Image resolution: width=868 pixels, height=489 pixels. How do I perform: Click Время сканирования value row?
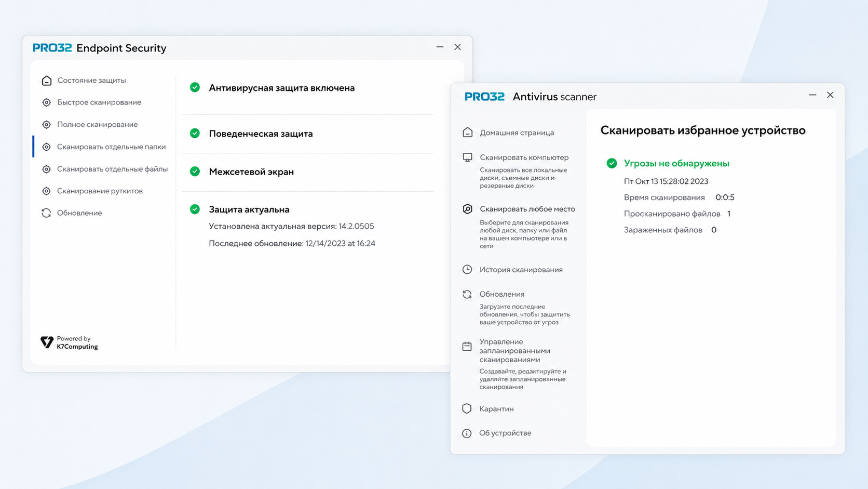[679, 197]
